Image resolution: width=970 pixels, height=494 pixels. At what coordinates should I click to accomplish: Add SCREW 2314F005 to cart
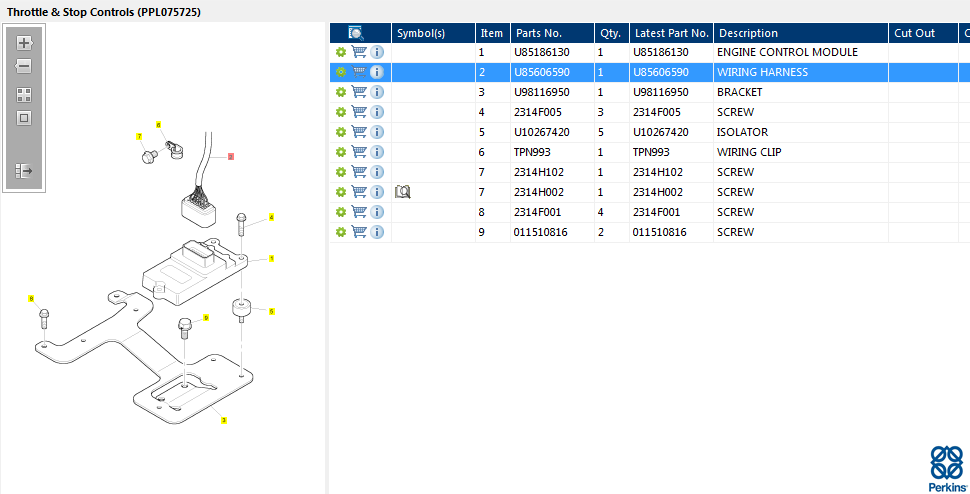(x=359, y=112)
